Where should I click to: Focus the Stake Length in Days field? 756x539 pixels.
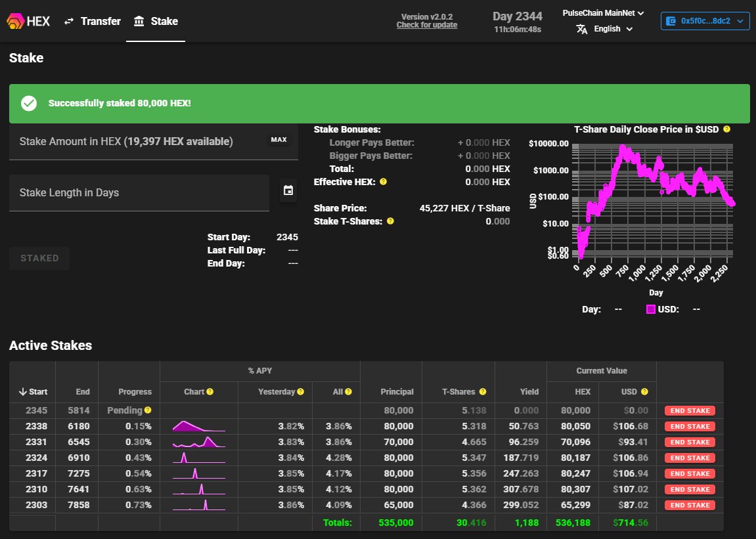pyautogui.click(x=139, y=193)
